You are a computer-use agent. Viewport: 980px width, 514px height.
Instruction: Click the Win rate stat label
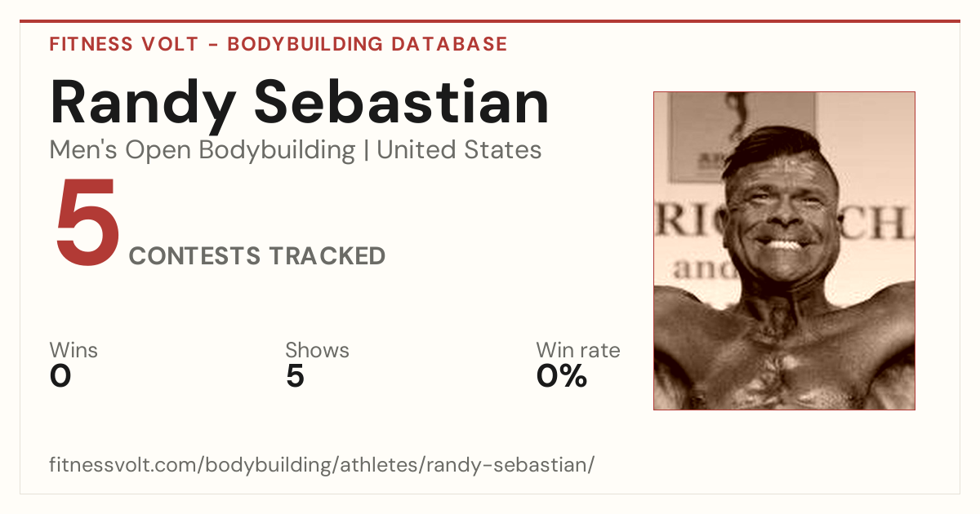(x=578, y=351)
